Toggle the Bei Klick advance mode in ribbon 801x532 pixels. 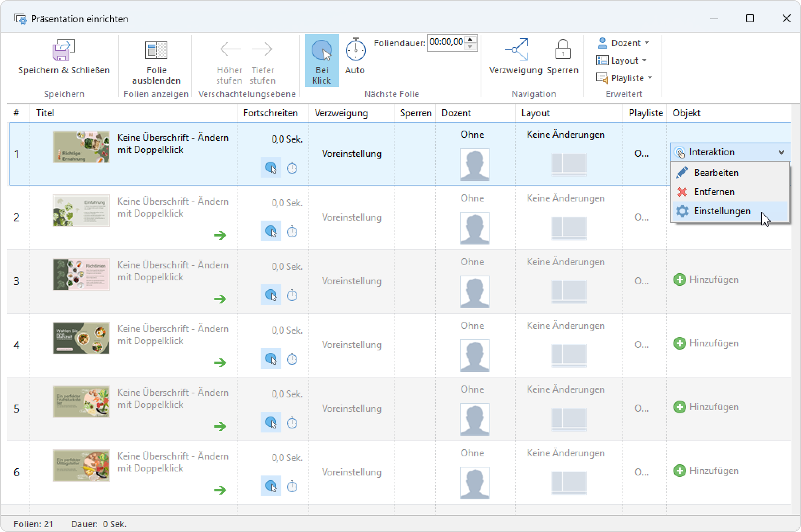tap(322, 61)
